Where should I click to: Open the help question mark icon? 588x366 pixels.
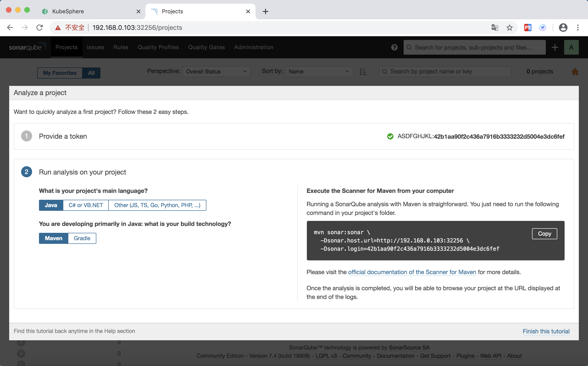click(394, 47)
